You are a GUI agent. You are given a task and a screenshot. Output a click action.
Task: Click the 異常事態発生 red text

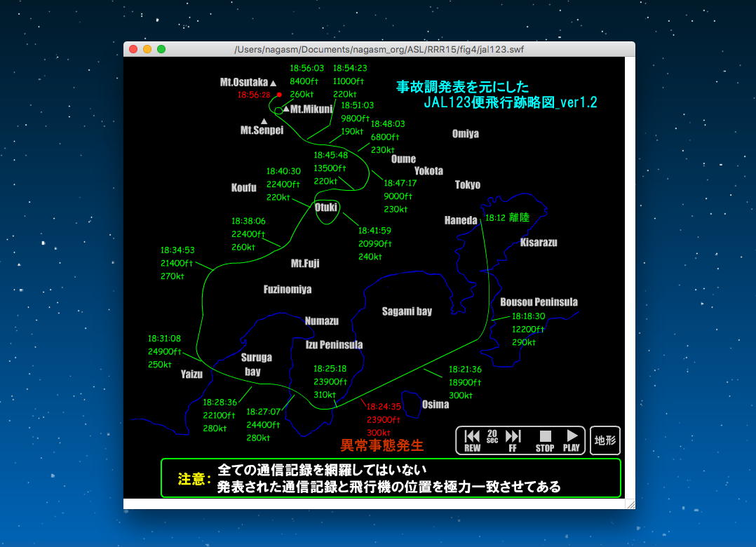pyautogui.click(x=382, y=445)
